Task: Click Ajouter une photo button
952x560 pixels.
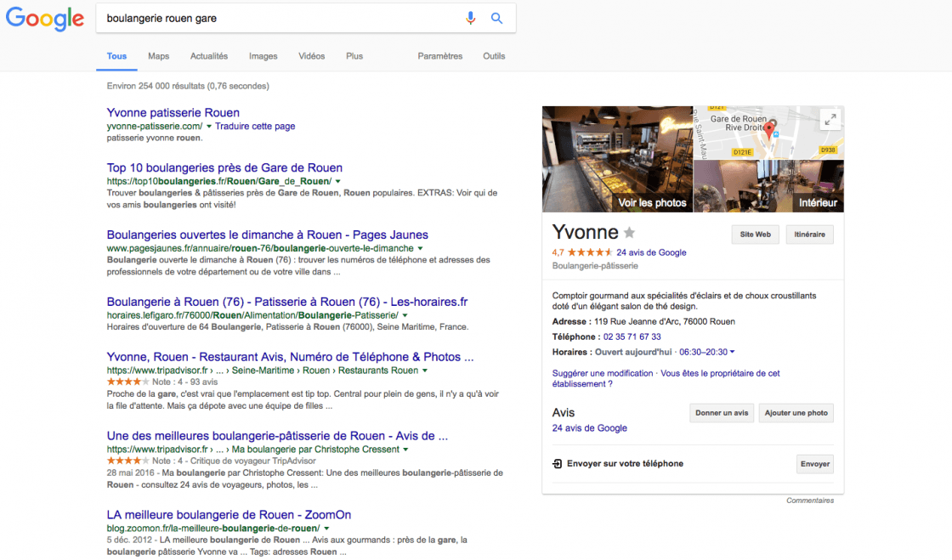Action: click(x=796, y=413)
